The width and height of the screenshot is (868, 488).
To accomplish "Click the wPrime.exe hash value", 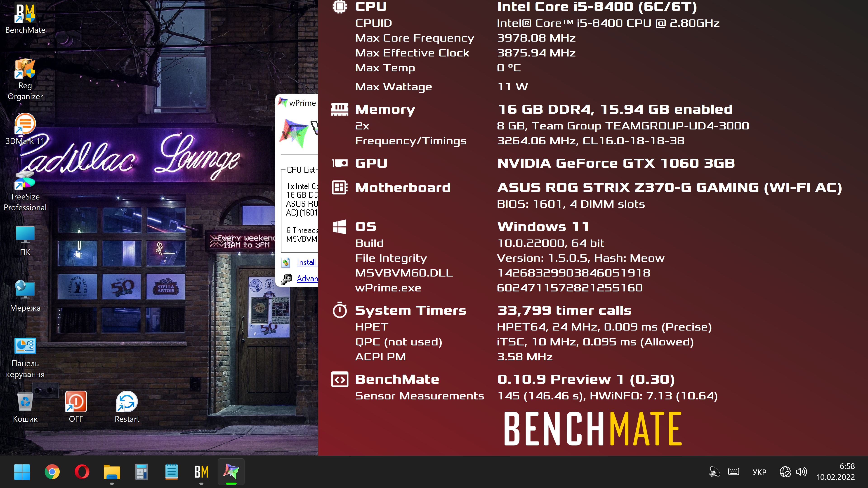I will pos(570,288).
